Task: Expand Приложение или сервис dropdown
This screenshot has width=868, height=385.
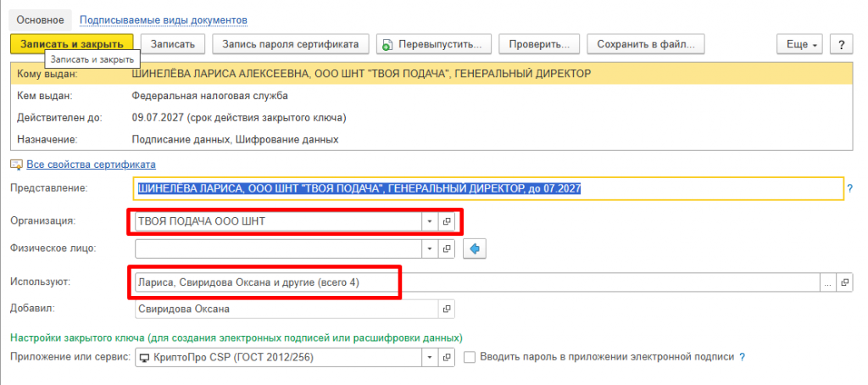Action: [430, 357]
